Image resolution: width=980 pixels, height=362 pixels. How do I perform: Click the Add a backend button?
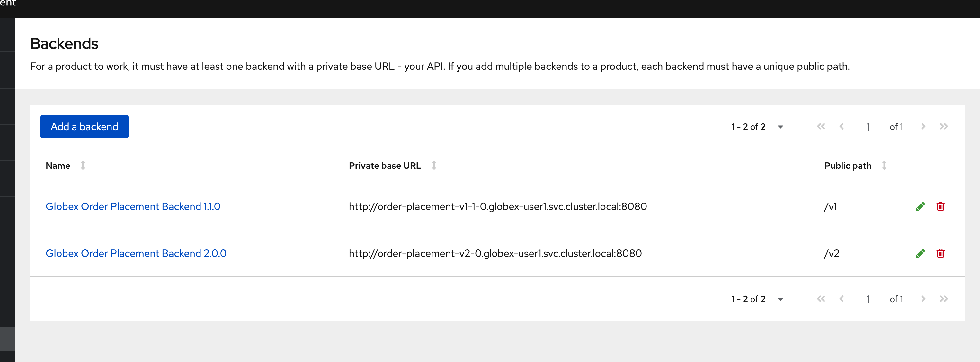pos(84,127)
